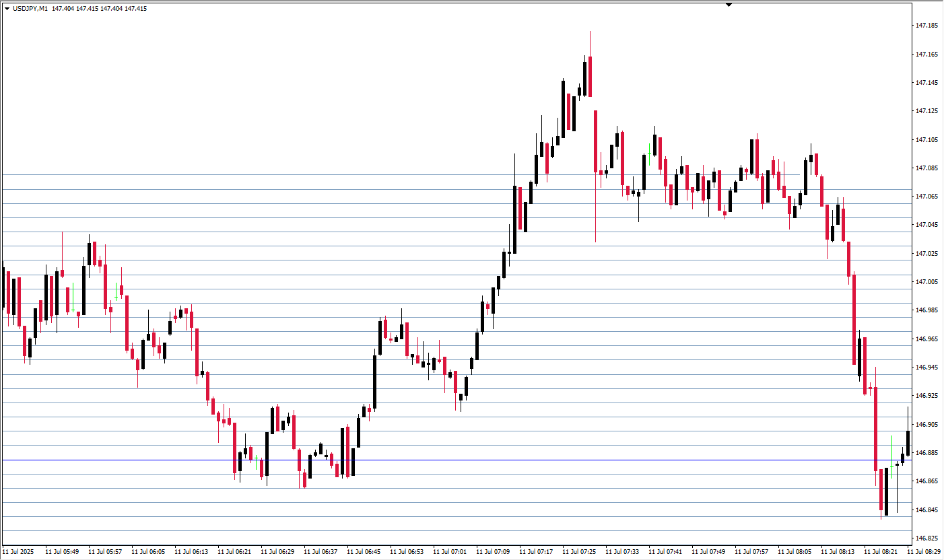Click the 146.905 price axis label
Image resolution: width=944 pixels, height=560 pixels.
(927, 425)
